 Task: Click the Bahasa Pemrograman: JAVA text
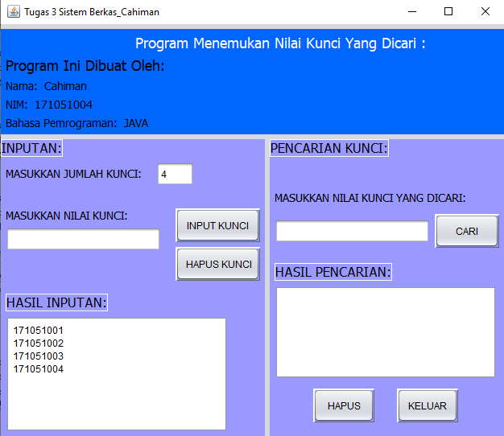pyautogui.click(x=76, y=123)
